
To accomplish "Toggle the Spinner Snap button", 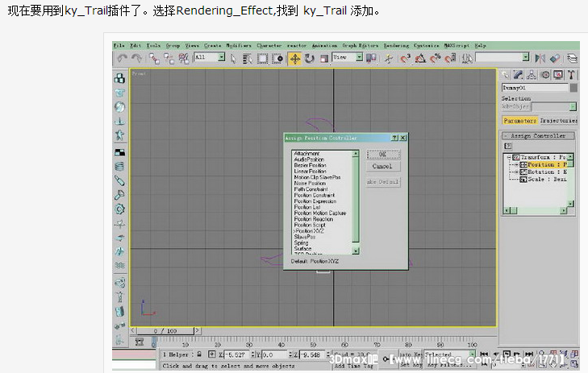I will click(x=450, y=59).
